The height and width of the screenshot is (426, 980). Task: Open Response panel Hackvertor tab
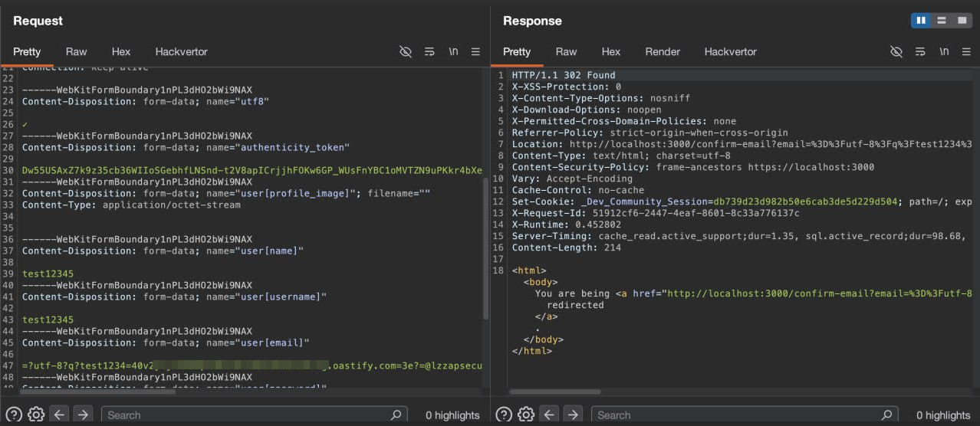pyautogui.click(x=731, y=51)
